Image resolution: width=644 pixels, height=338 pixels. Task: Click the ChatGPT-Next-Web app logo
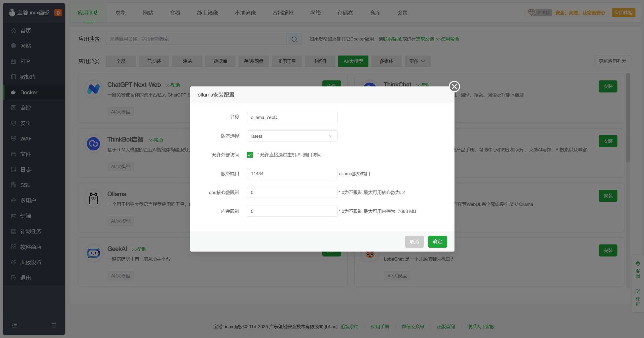[x=93, y=89]
